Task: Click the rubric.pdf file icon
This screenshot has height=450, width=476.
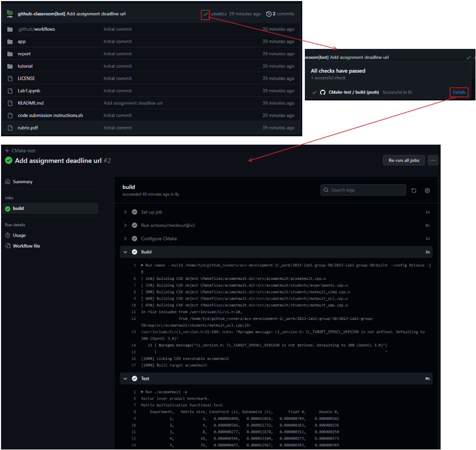Action: 10,128
